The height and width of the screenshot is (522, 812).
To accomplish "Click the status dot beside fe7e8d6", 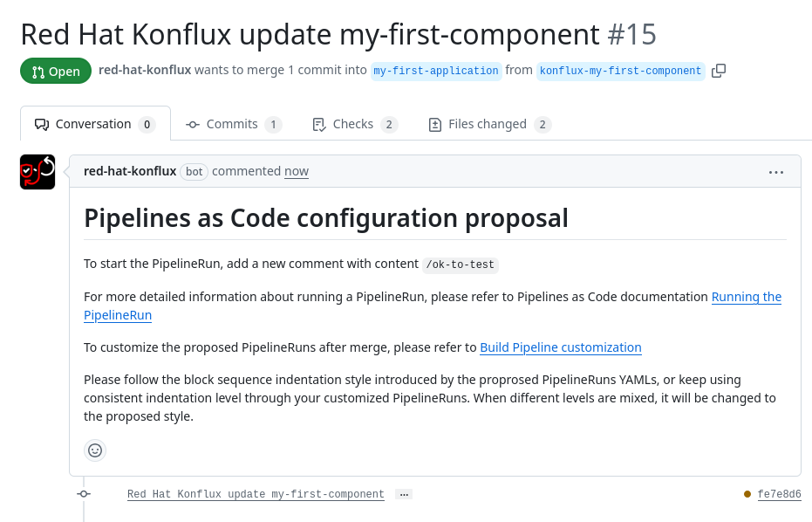I will (747, 493).
